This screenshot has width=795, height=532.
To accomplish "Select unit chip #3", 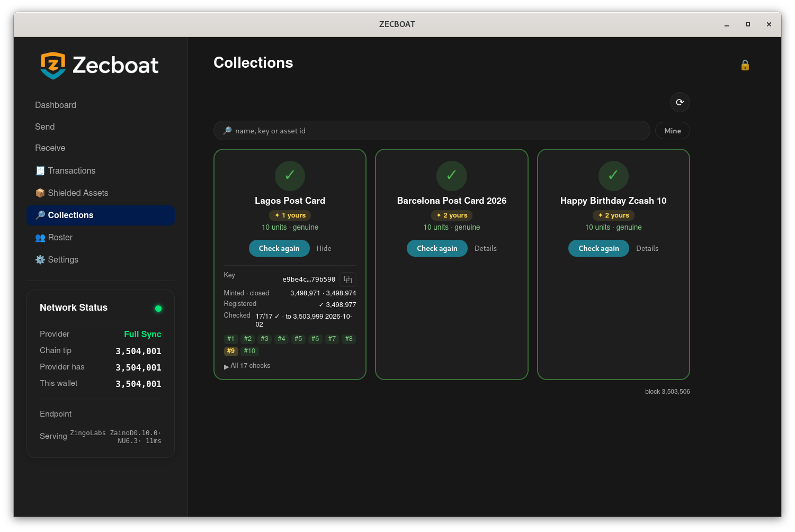I will click(265, 339).
